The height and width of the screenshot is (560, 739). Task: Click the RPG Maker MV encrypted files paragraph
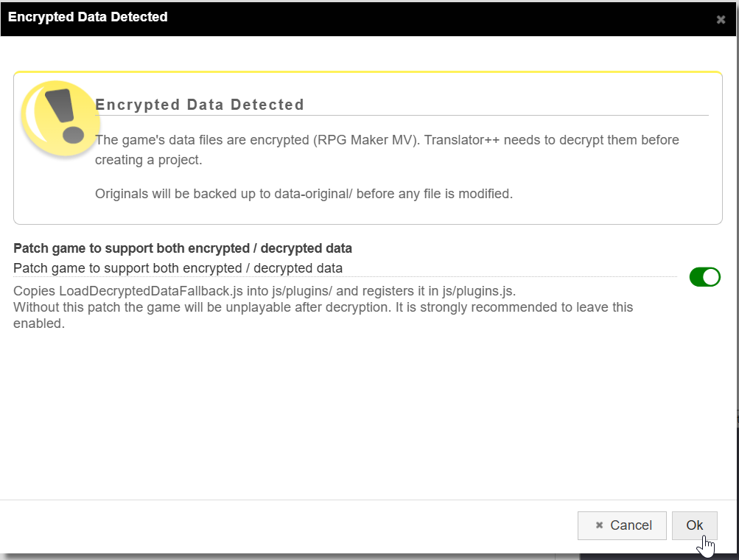point(387,150)
